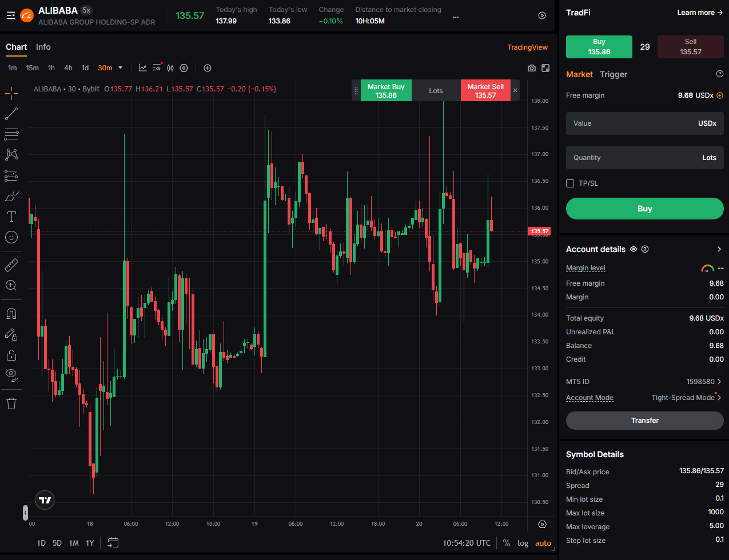This screenshot has width=729, height=560.
Task: Choose the Sell 135.57 side
Action: click(691, 47)
